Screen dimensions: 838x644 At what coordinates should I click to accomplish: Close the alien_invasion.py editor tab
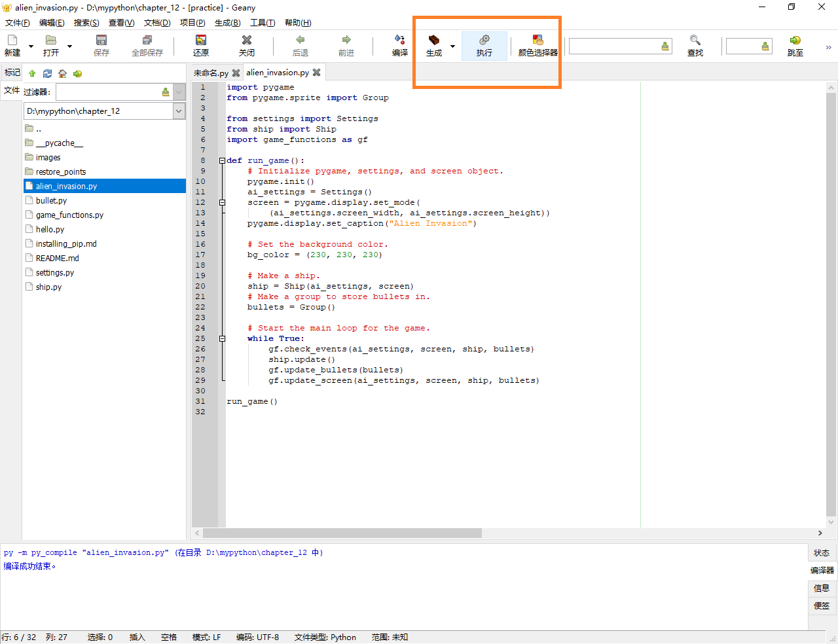point(316,72)
